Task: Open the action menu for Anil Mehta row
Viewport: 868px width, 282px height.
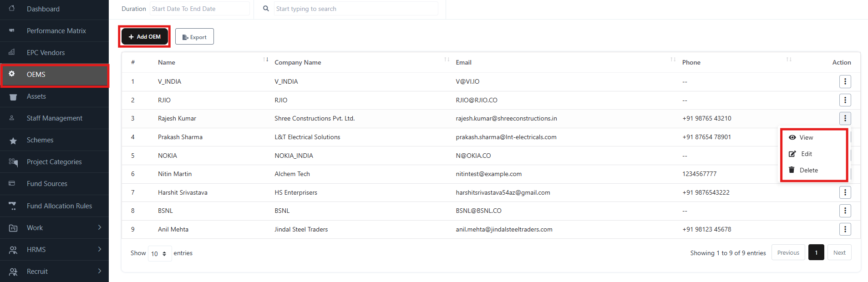Action: (x=845, y=229)
